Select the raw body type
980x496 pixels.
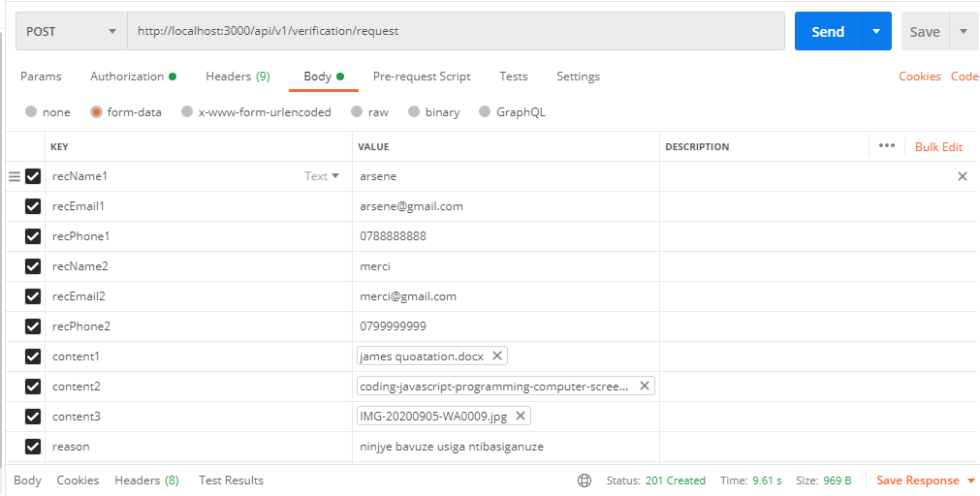click(357, 111)
